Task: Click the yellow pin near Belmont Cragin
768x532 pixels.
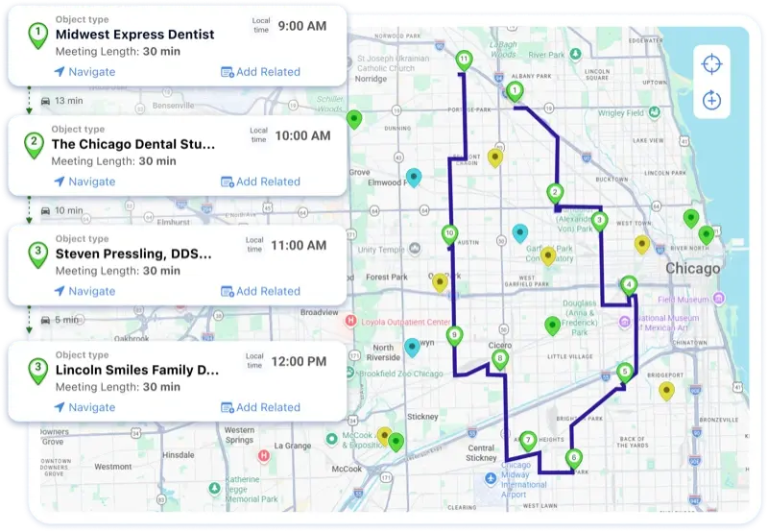Action: pos(495,158)
